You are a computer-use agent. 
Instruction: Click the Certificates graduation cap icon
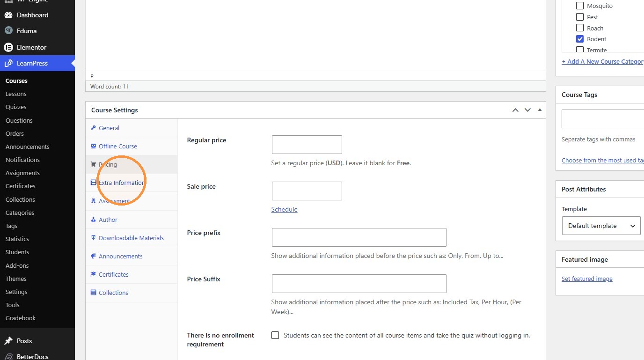(x=93, y=274)
